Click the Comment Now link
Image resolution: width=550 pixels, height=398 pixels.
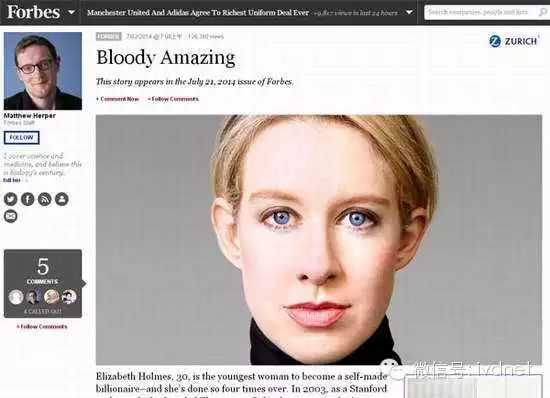[118, 99]
